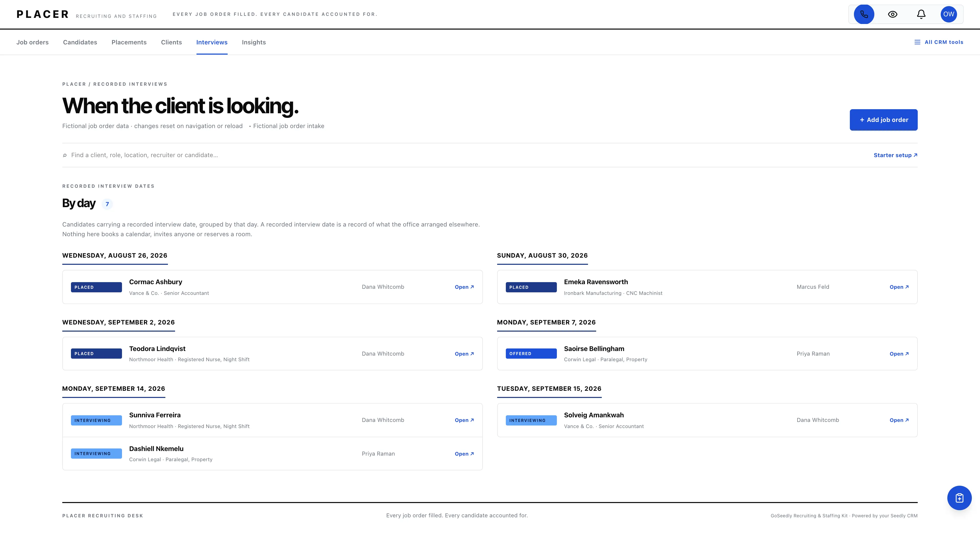This screenshot has width=980, height=551.
Task: Click Priya Raman in Saoirse Bellingham's row
Action: click(x=813, y=354)
